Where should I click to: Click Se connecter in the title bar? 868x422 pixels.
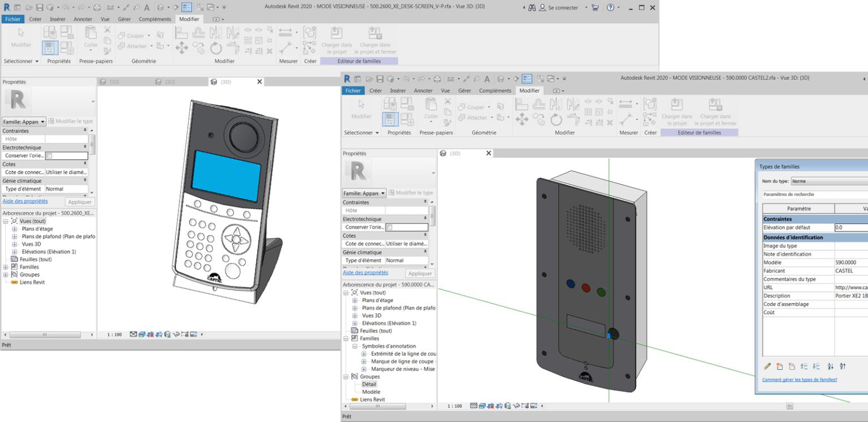coord(562,7)
